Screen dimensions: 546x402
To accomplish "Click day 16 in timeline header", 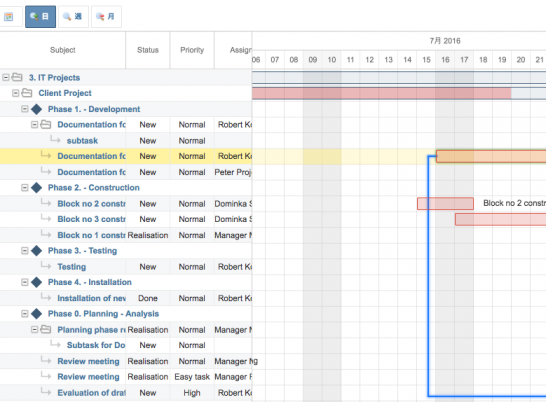I will point(445,60).
